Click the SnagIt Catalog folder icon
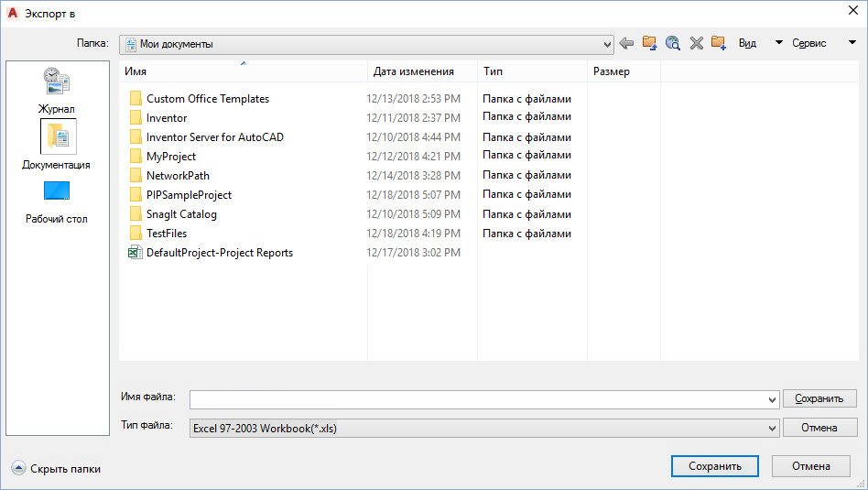 136,213
